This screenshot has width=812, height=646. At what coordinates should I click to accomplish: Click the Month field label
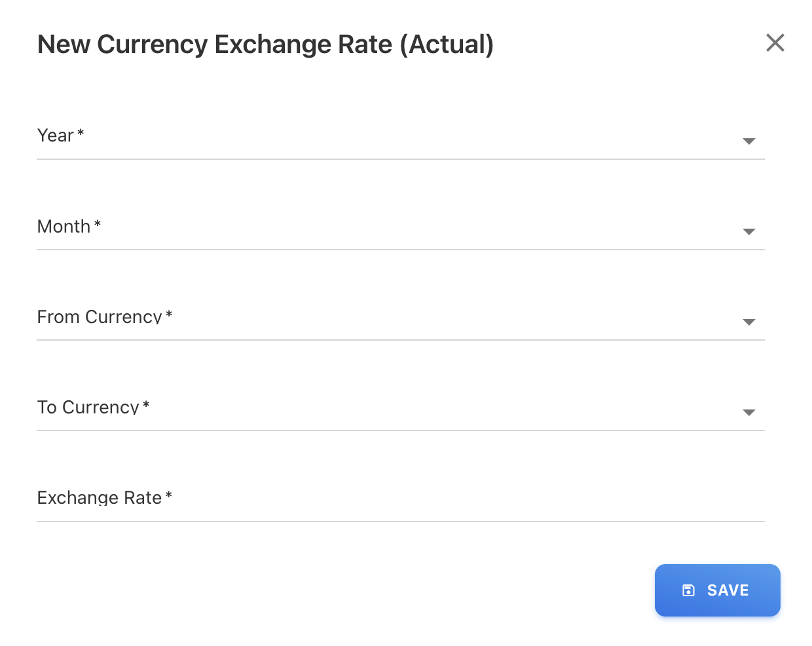click(x=64, y=226)
